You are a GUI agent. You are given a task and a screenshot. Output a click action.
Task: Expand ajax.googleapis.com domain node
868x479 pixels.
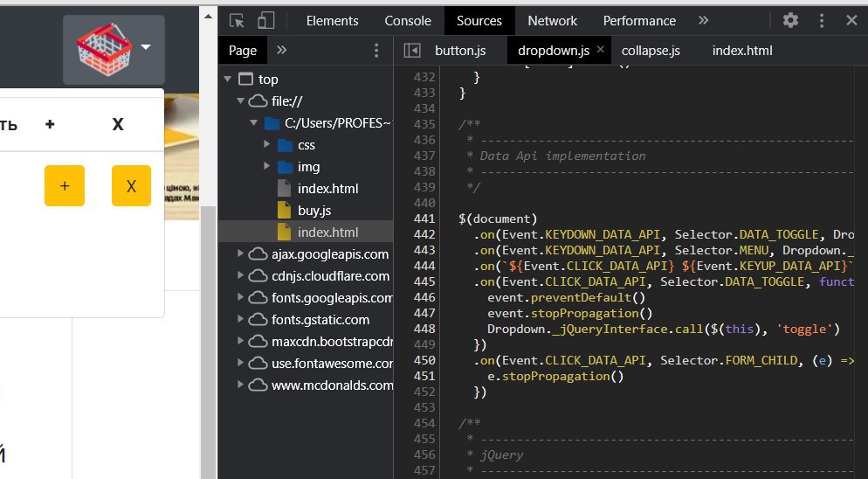(241, 254)
